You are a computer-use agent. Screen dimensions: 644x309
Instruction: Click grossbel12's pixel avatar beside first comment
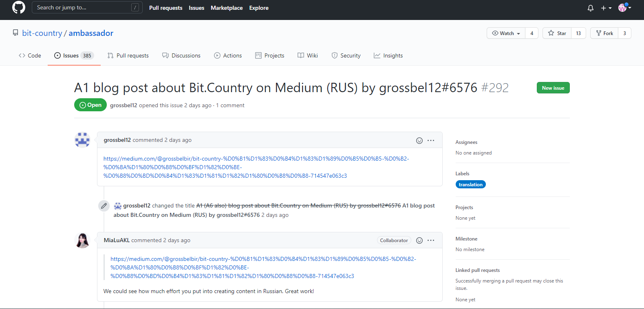coord(82,140)
